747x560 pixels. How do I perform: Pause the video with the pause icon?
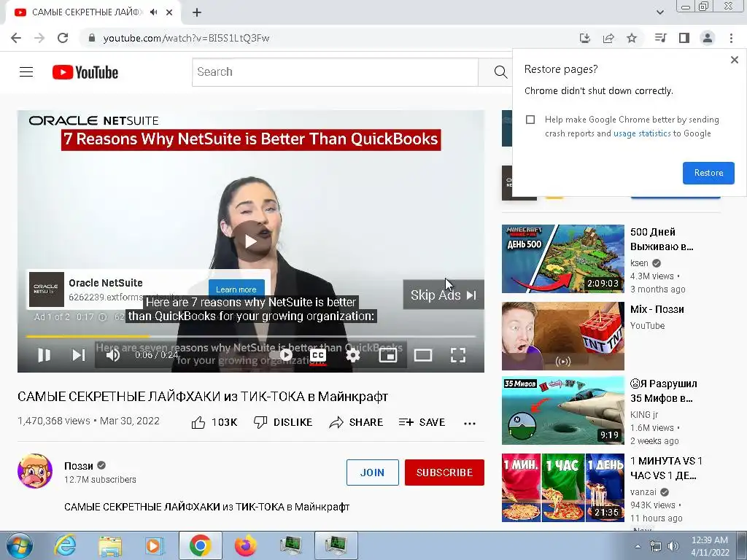[x=44, y=355]
